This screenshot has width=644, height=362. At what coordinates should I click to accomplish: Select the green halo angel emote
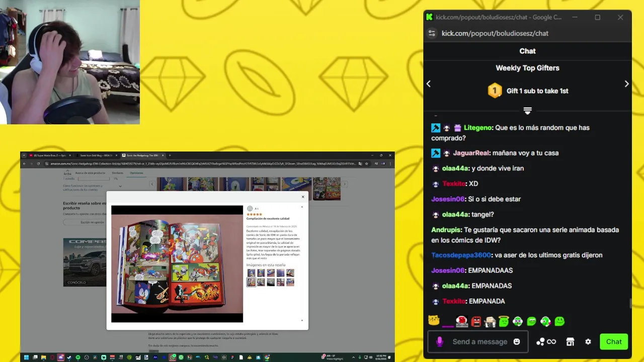[x=504, y=321]
